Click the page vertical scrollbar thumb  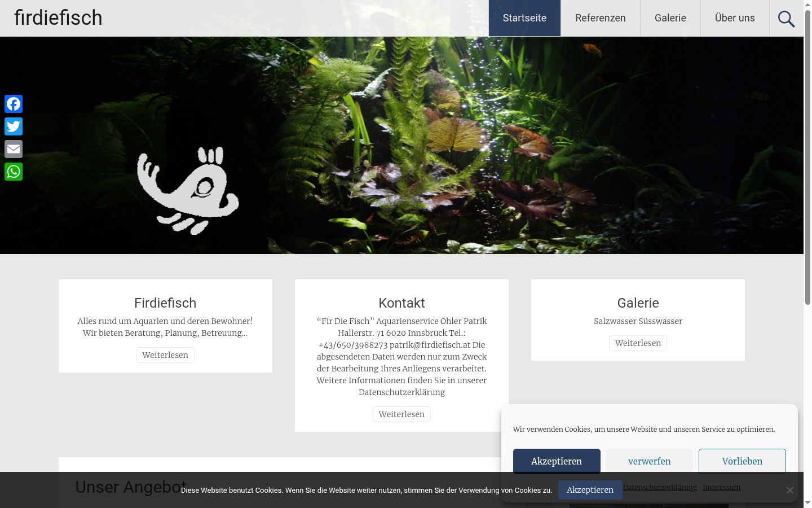coord(807,158)
